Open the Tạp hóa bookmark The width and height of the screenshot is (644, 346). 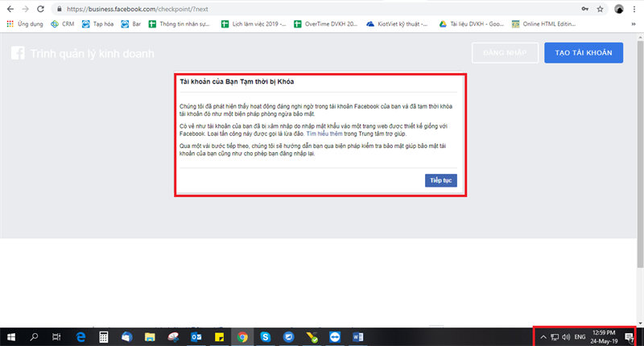97,24
